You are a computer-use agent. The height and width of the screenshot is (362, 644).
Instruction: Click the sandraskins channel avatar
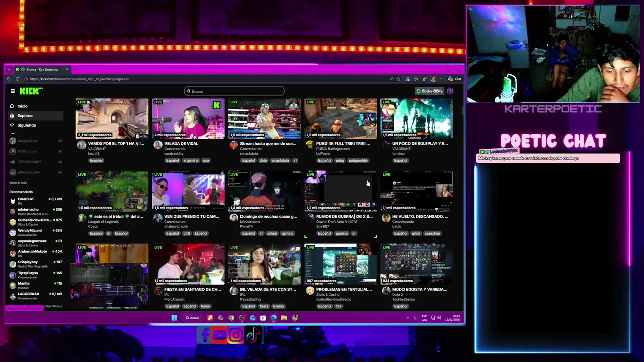(157, 145)
